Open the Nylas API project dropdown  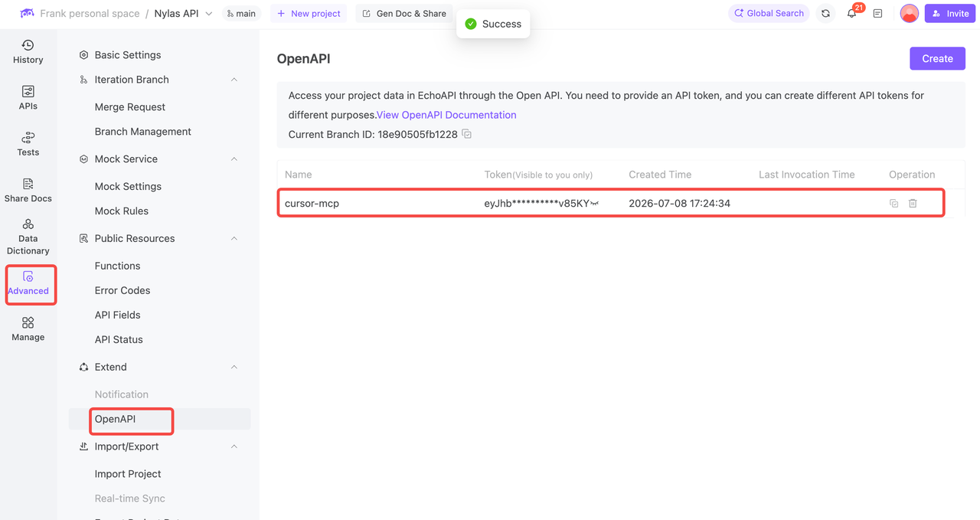[183, 14]
